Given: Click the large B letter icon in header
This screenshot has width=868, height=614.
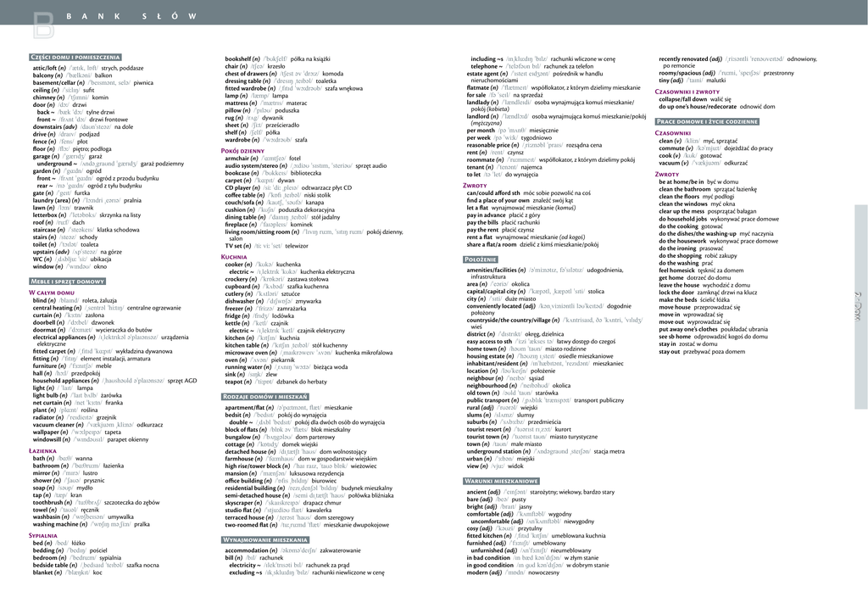Looking at the screenshot, I should (42, 25).
